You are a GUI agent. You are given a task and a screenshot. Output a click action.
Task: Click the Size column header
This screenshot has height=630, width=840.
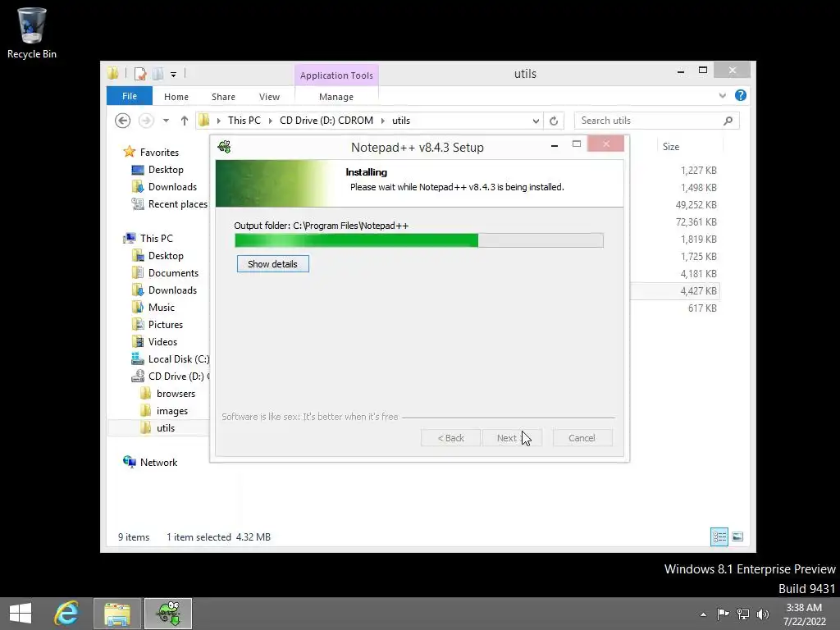point(671,146)
